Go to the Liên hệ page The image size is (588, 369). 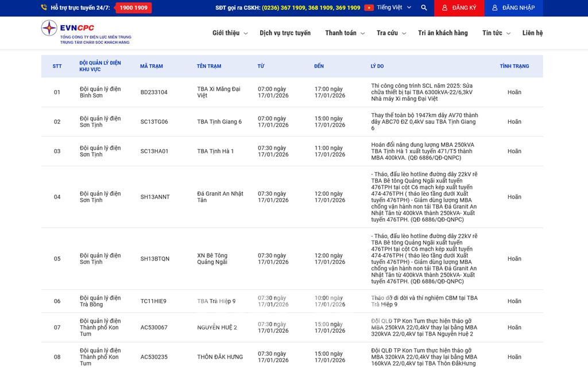[x=532, y=33]
